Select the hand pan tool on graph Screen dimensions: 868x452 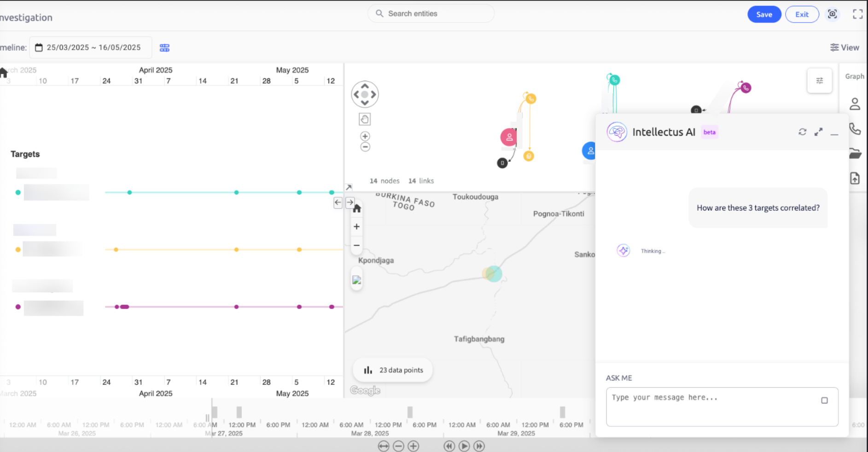365,120
